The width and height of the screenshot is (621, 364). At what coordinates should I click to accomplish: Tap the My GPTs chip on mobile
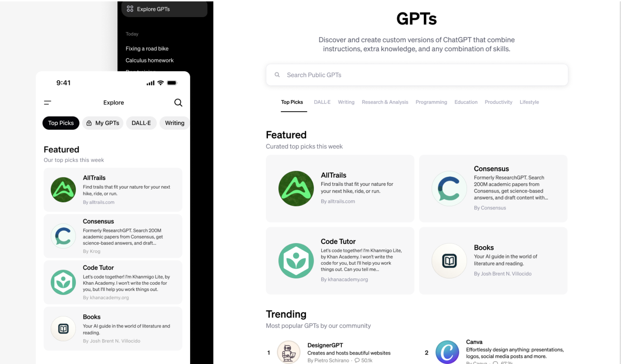click(x=103, y=123)
